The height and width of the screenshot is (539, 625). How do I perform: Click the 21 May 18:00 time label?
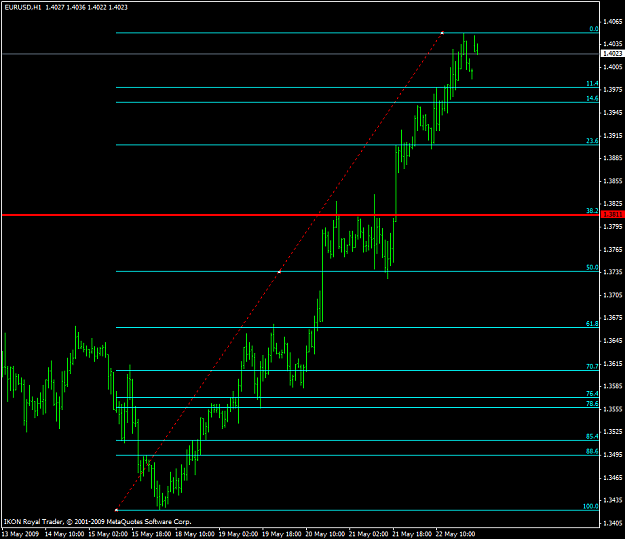(x=412, y=534)
